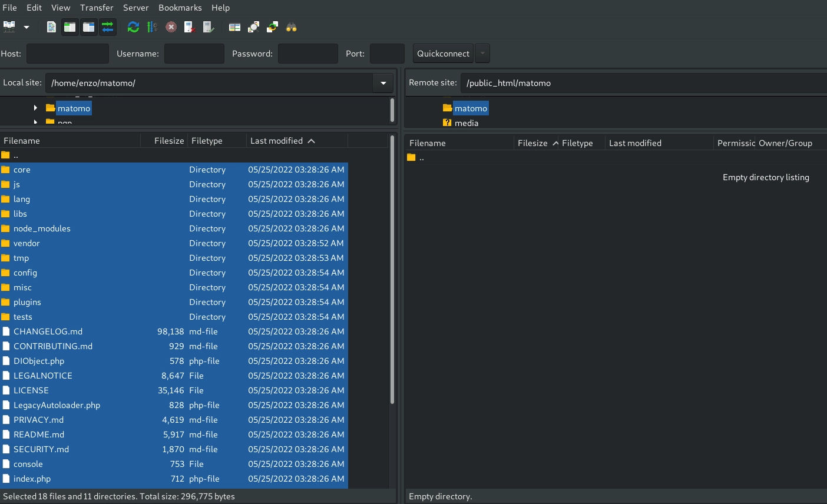827x504 pixels.
Task: Select media folder in remote tree
Action: coord(467,123)
